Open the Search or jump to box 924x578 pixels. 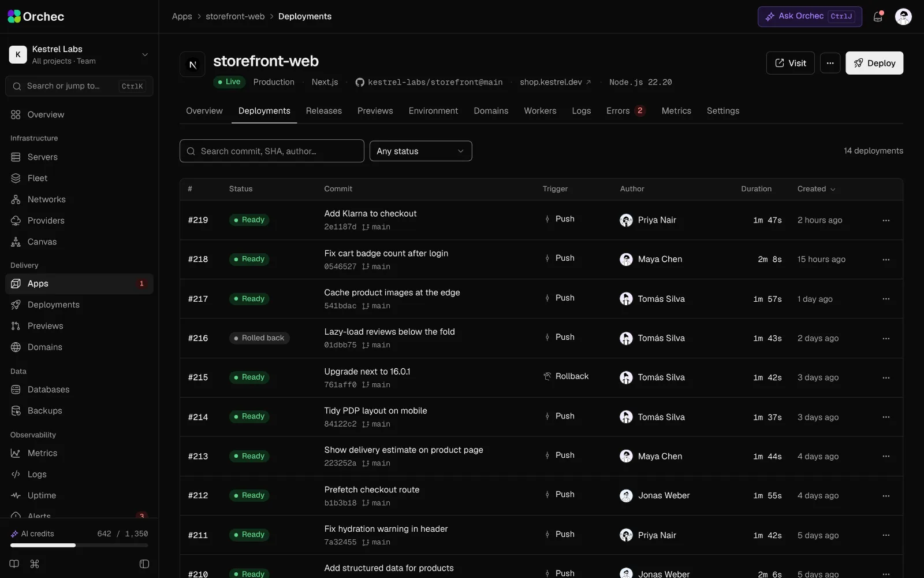79,86
